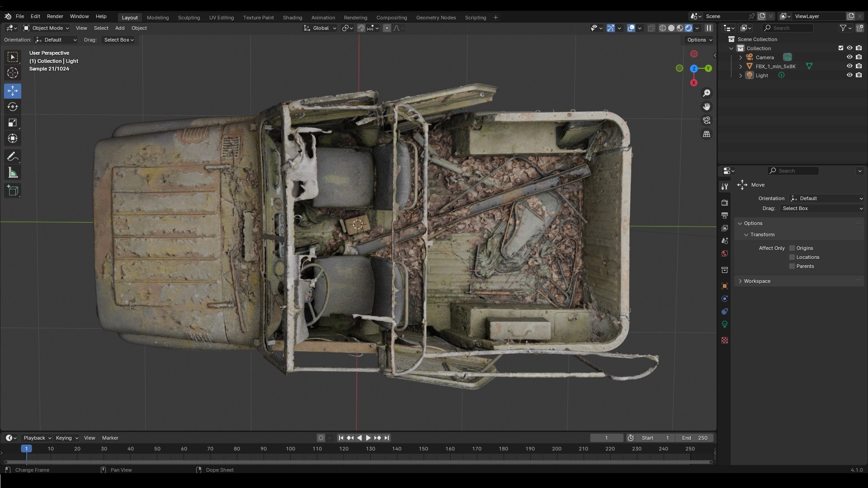Enable Affect Only Origins checkbox

pos(792,248)
